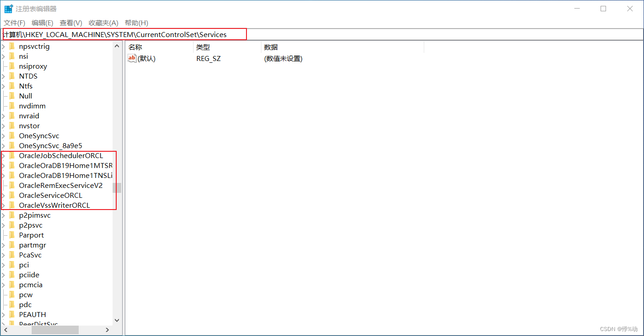The image size is (644, 336).
Task: Expand the OneSyncSvc key arrow
Action: point(4,135)
